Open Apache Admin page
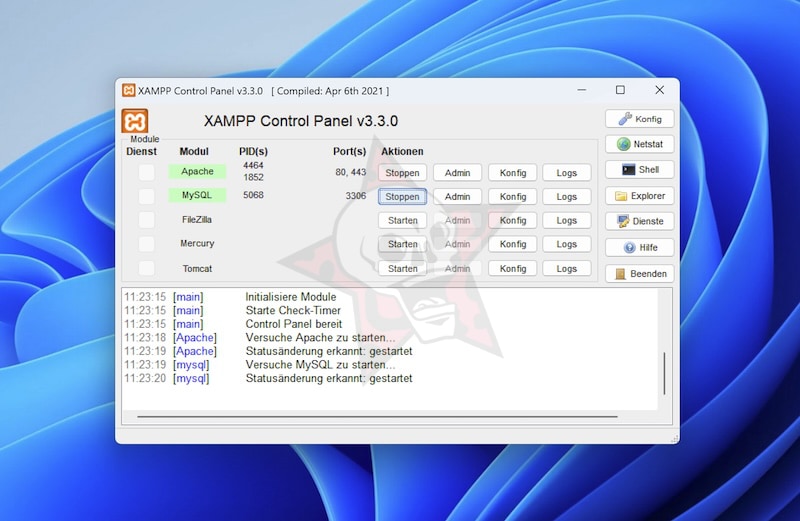 (x=457, y=172)
